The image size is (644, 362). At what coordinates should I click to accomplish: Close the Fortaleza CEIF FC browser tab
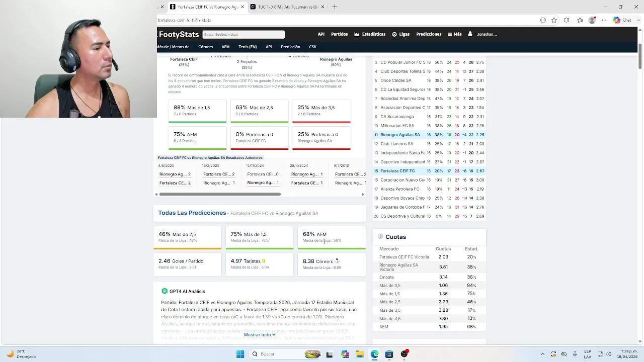pos(243,7)
